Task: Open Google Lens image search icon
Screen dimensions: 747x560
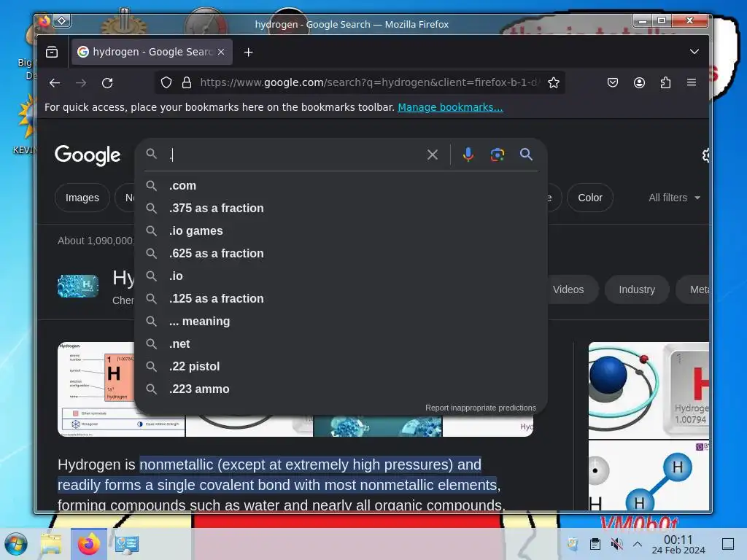Action: click(x=498, y=155)
